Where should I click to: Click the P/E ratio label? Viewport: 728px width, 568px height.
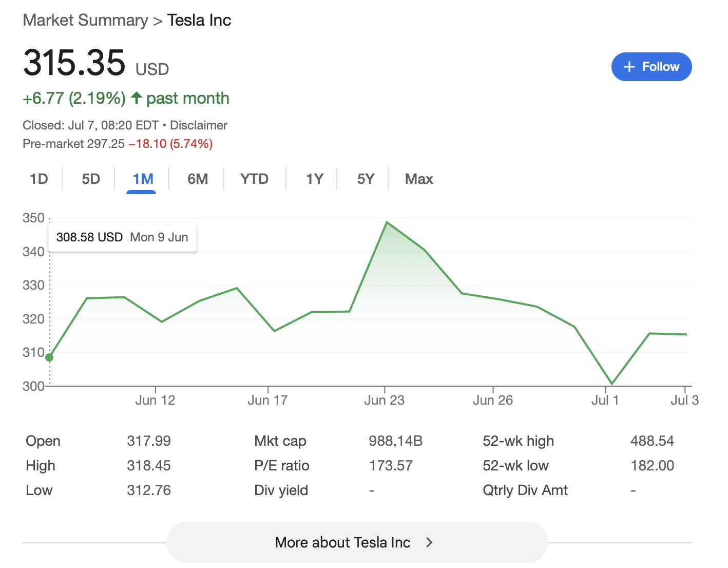pyautogui.click(x=282, y=466)
